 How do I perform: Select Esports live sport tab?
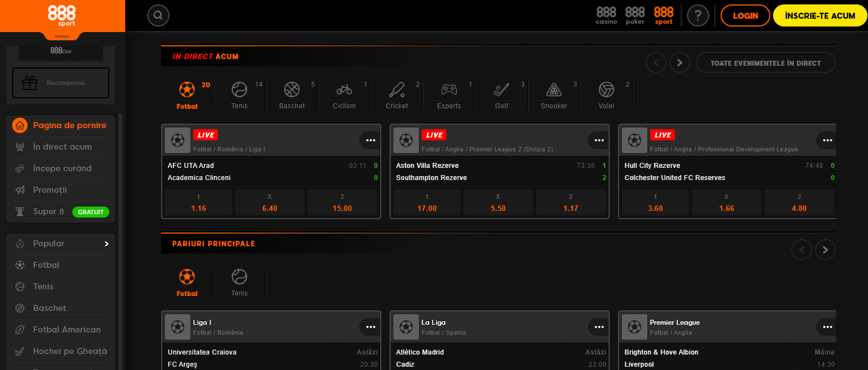point(449,95)
